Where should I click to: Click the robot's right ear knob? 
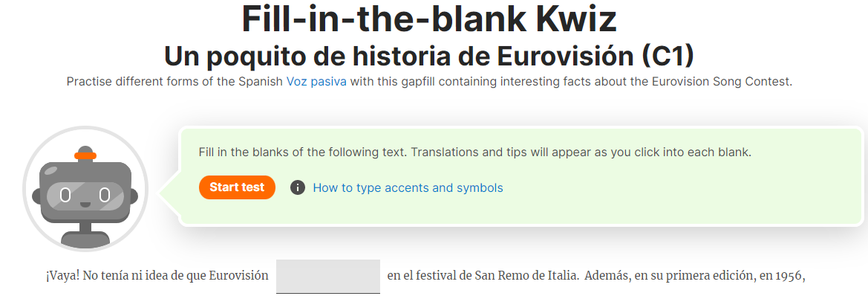[133, 195]
